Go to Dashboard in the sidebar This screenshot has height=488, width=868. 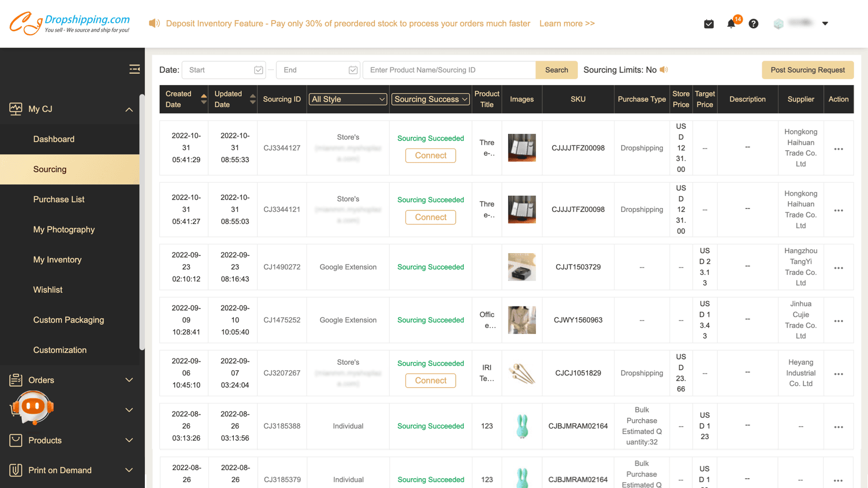coord(54,139)
